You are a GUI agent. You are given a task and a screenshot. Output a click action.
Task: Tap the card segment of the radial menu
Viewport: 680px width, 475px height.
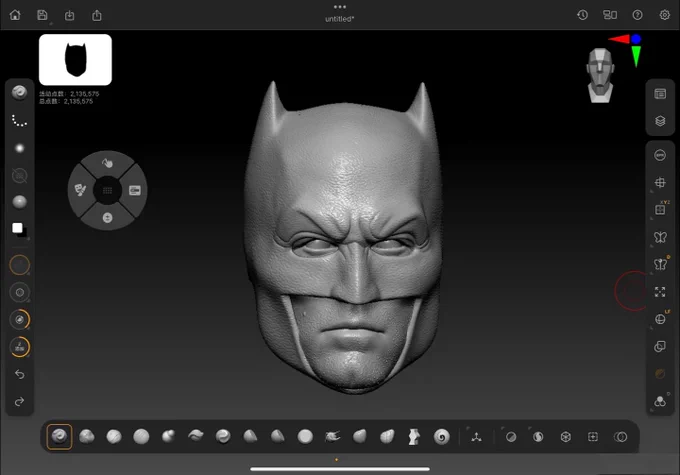coord(135,190)
